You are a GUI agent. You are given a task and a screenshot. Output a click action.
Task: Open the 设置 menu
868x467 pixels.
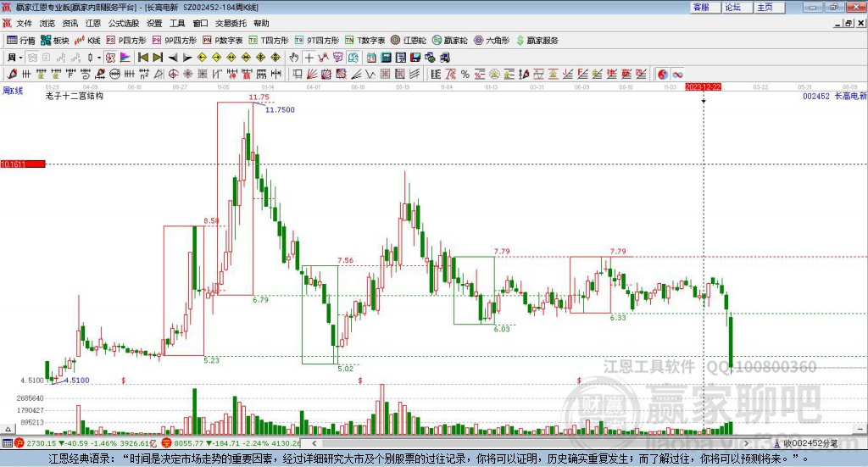pyautogui.click(x=154, y=23)
